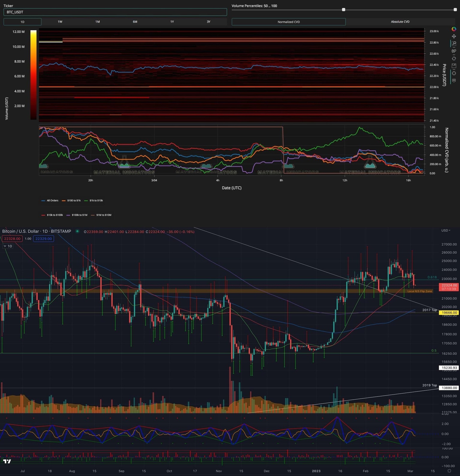Image resolution: width=460 pixels, height=476 pixels.
Task: Select the Wheel Zoom tool
Action: (454, 51)
